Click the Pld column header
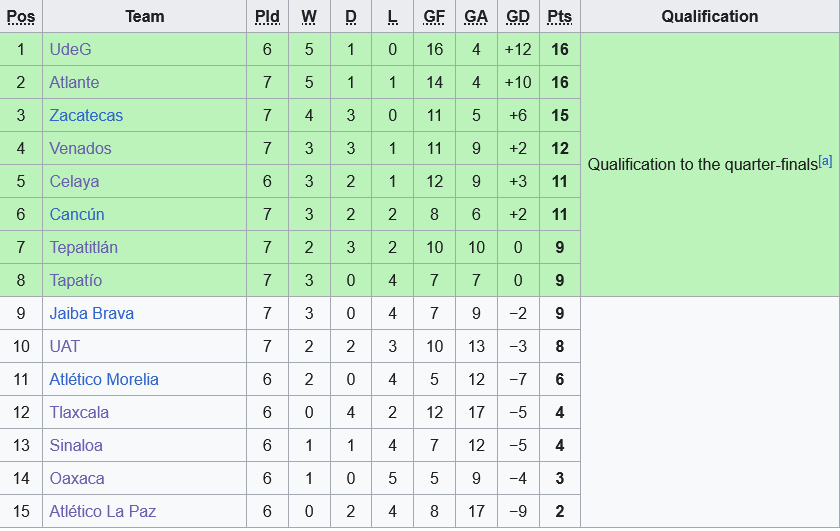The image size is (840, 531). tap(267, 16)
